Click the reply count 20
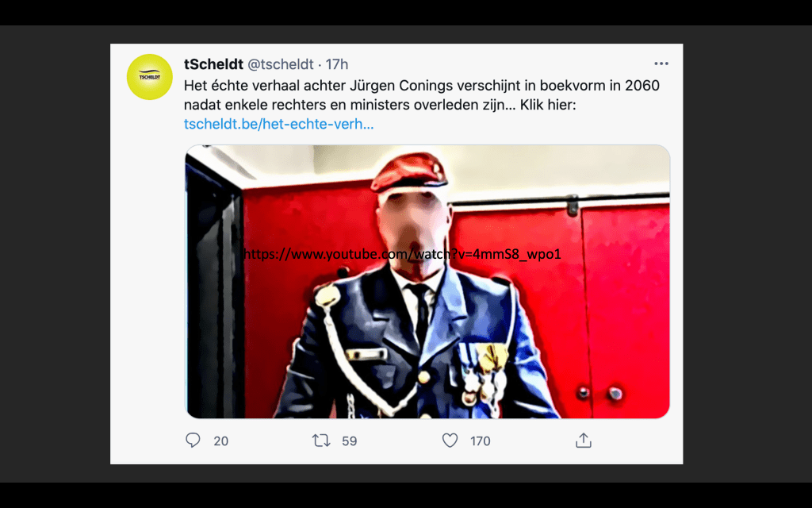Image resolution: width=812 pixels, height=508 pixels. pos(221,441)
